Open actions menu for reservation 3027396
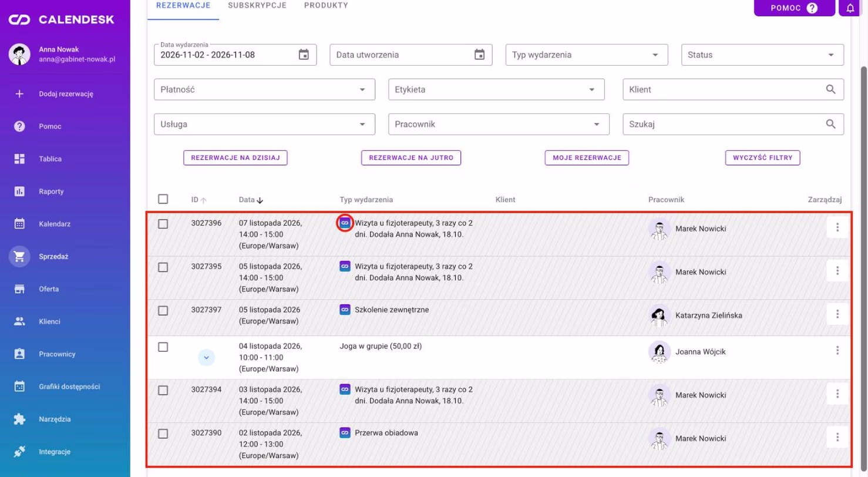This screenshot has height=477, width=868. click(x=837, y=227)
